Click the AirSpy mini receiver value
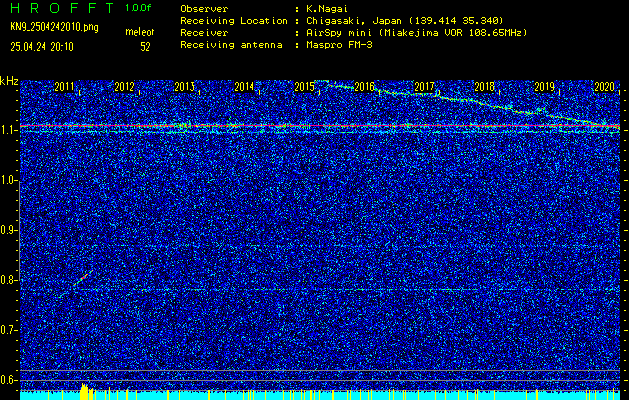This screenshot has width=629, height=400. pyautogui.click(x=416, y=33)
